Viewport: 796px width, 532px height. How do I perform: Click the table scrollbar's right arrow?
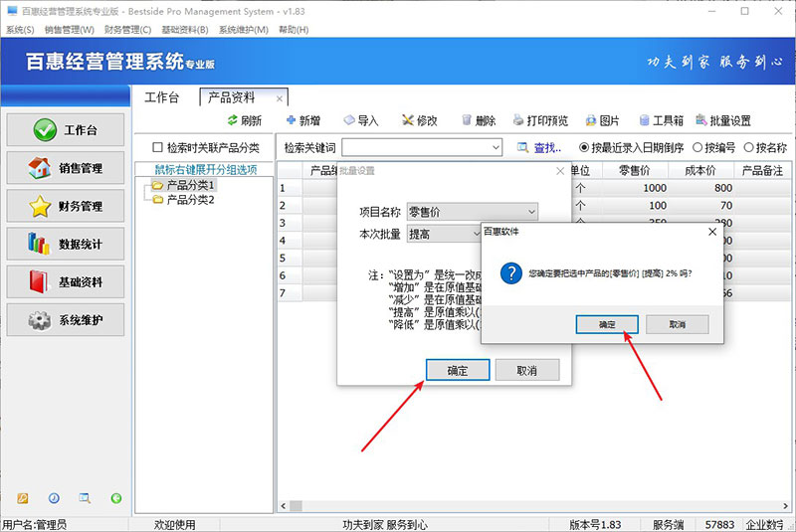coord(785,505)
